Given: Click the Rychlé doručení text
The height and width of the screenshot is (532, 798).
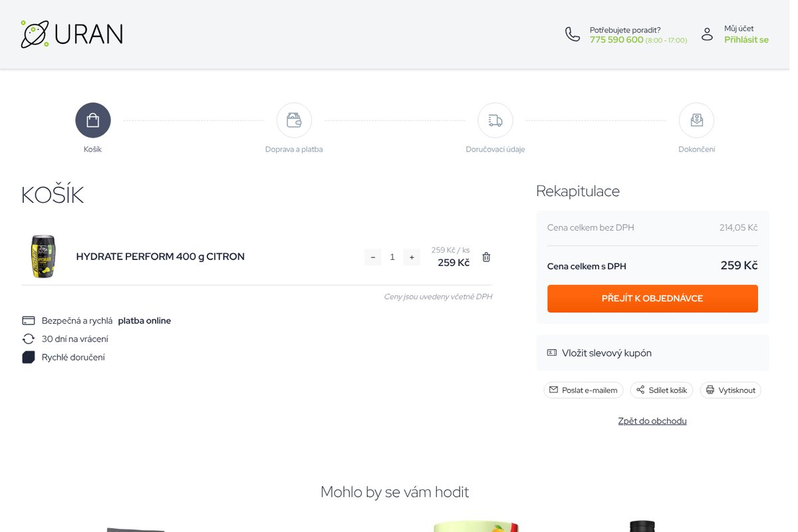Looking at the screenshot, I should (x=73, y=357).
